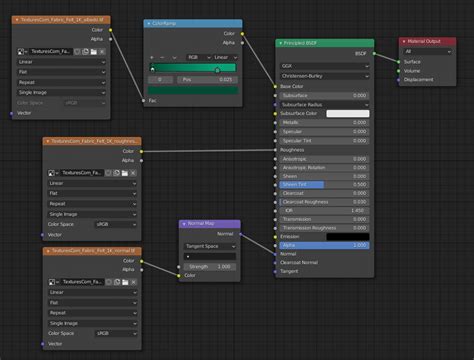Screen dimensions: 474x360
Task: Click the open folder icon in the normal texture node
Action: [125, 282]
